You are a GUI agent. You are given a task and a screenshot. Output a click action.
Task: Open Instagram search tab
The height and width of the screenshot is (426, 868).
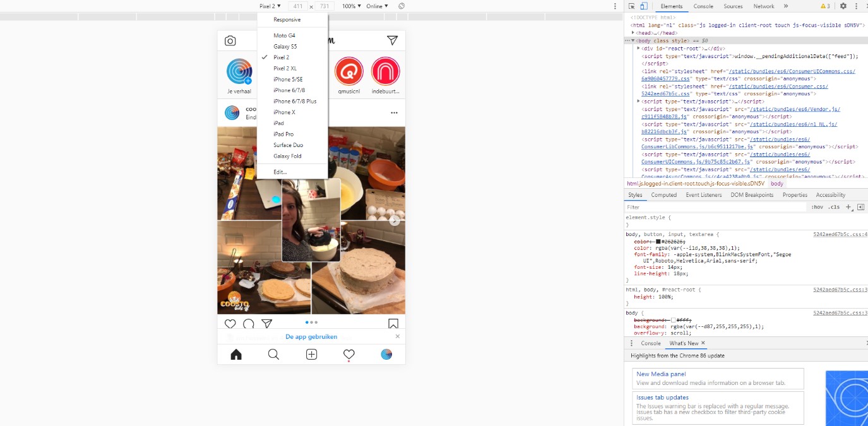(x=273, y=355)
